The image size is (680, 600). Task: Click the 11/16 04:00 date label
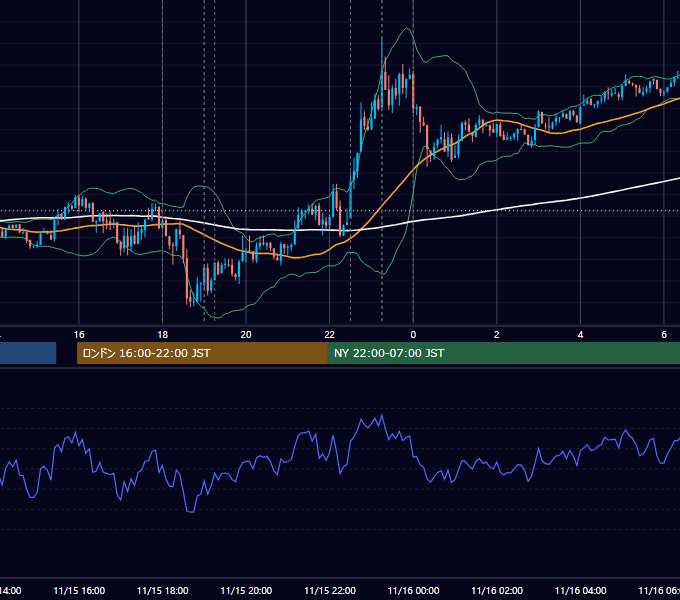pyautogui.click(x=580, y=591)
